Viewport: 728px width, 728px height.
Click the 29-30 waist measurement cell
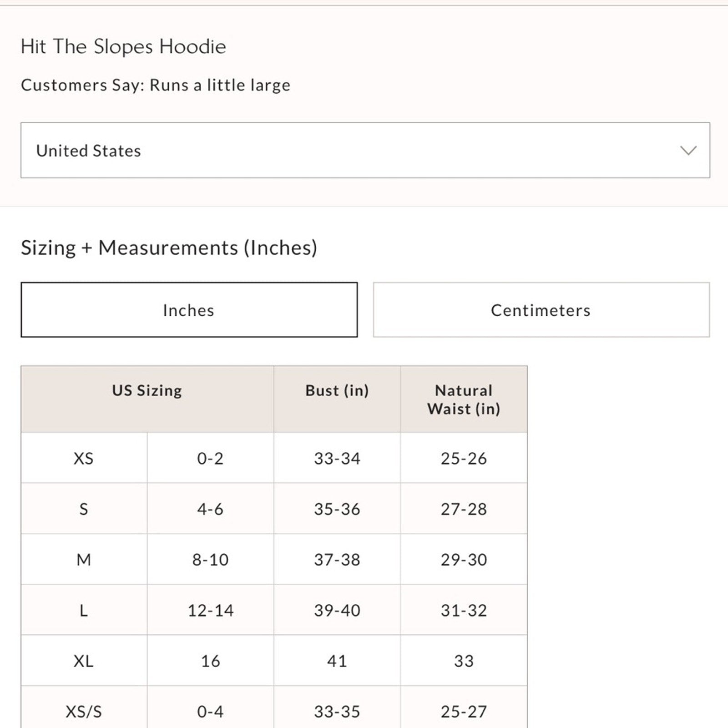[x=464, y=560]
